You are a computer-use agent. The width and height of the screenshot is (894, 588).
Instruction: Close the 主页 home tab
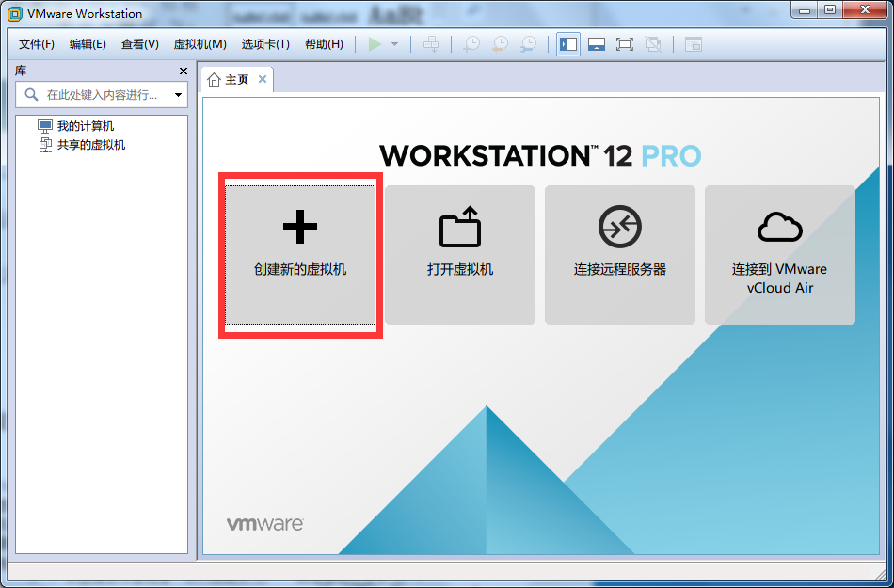[263, 79]
